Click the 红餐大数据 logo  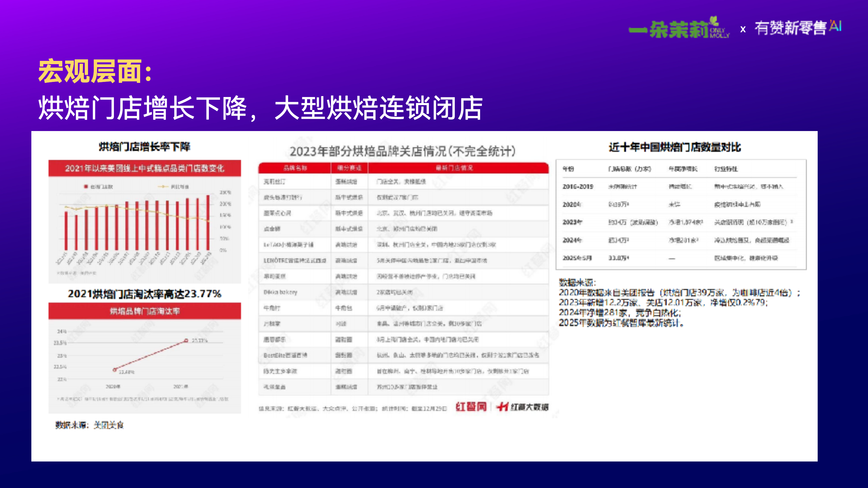click(x=523, y=407)
